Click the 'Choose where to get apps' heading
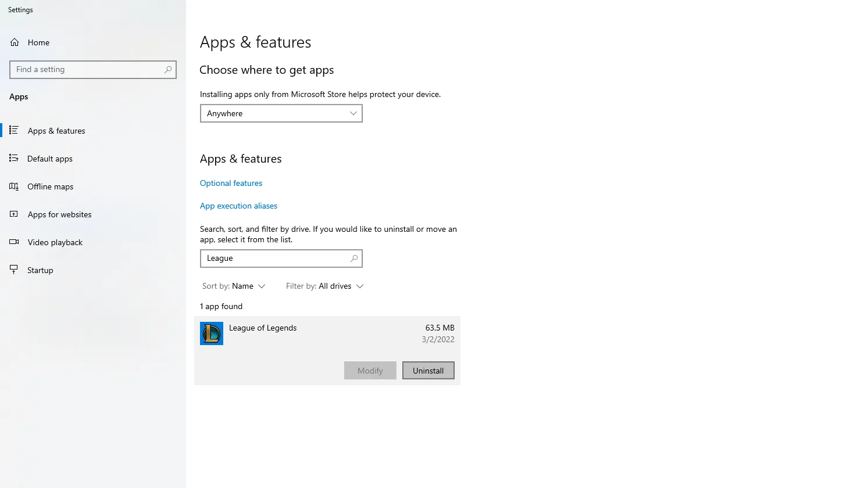 (x=267, y=70)
